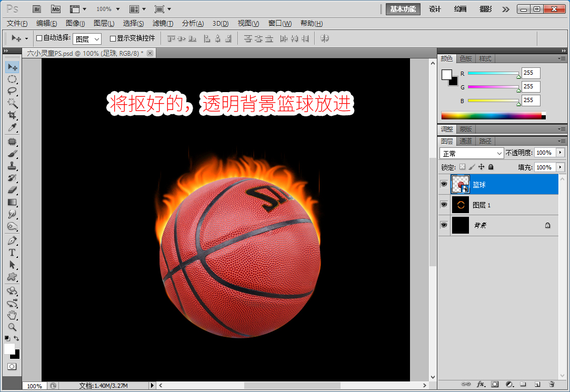The image size is (570, 392).
Task: Launch Mini Bridge from top bar
Action: click(56, 9)
